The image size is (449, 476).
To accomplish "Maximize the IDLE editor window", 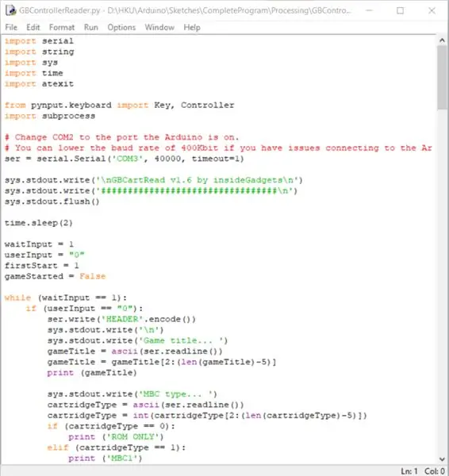I will point(400,10).
